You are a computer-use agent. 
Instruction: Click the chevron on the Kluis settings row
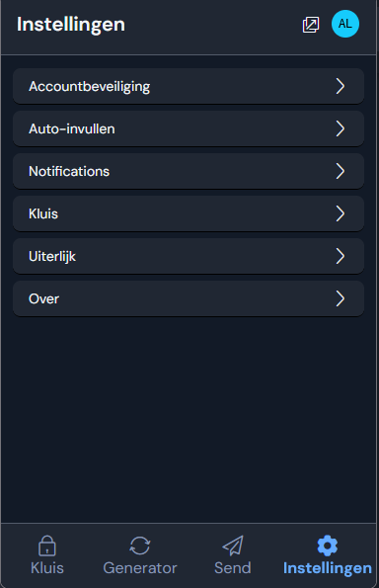click(x=341, y=213)
